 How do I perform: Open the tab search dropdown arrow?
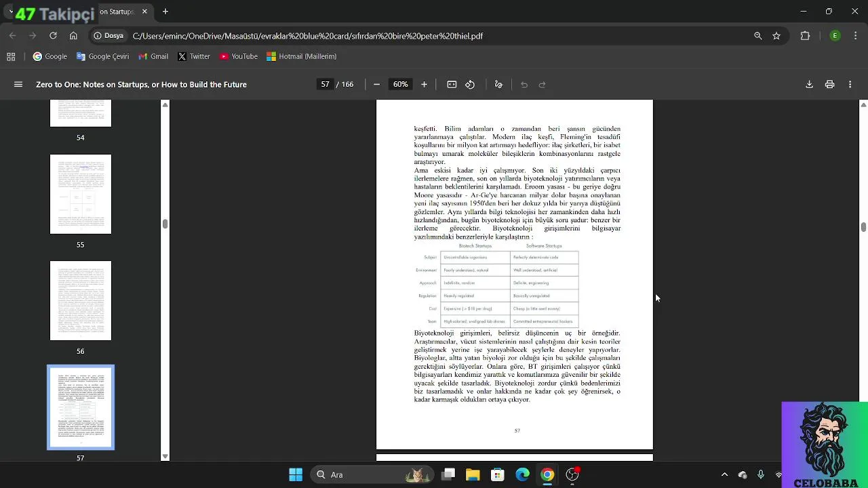coord(11,12)
